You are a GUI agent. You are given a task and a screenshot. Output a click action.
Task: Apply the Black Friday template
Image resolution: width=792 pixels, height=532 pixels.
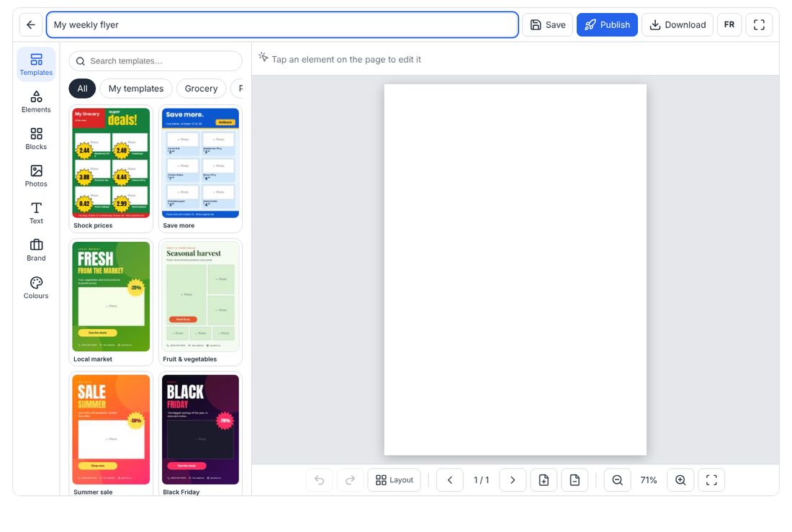coord(201,435)
